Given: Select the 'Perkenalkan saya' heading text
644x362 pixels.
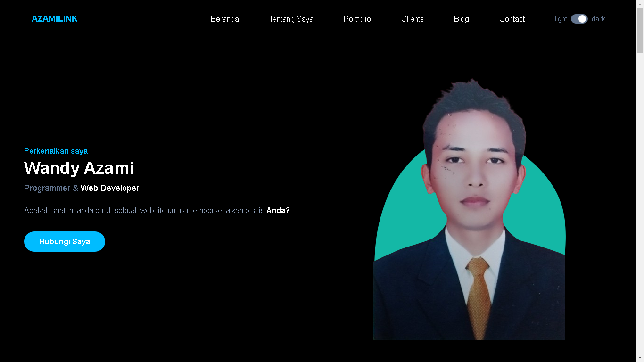Looking at the screenshot, I should [56, 151].
